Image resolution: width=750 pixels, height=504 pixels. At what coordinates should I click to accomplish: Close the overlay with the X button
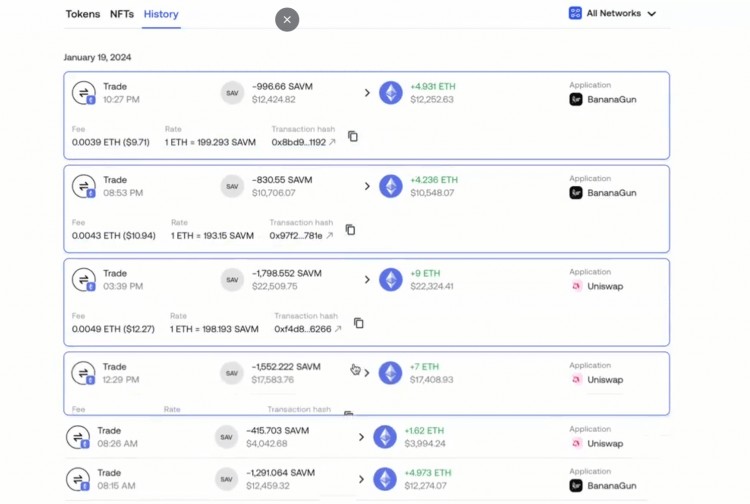(287, 19)
